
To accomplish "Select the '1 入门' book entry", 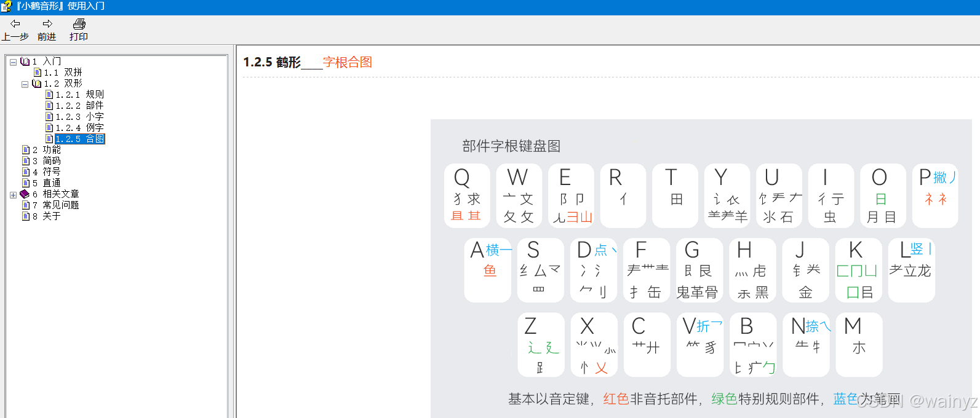I will click(46, 61).
